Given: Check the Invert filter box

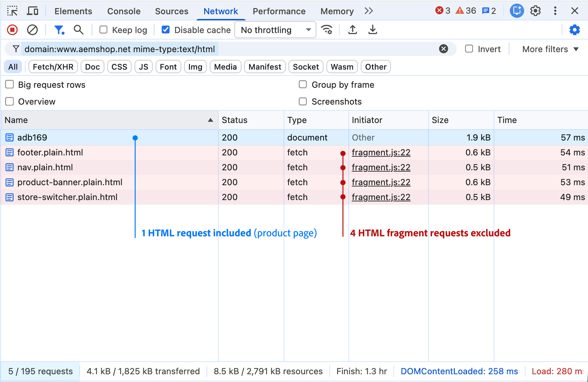Looking at the screenshot, I should point(469,49).
